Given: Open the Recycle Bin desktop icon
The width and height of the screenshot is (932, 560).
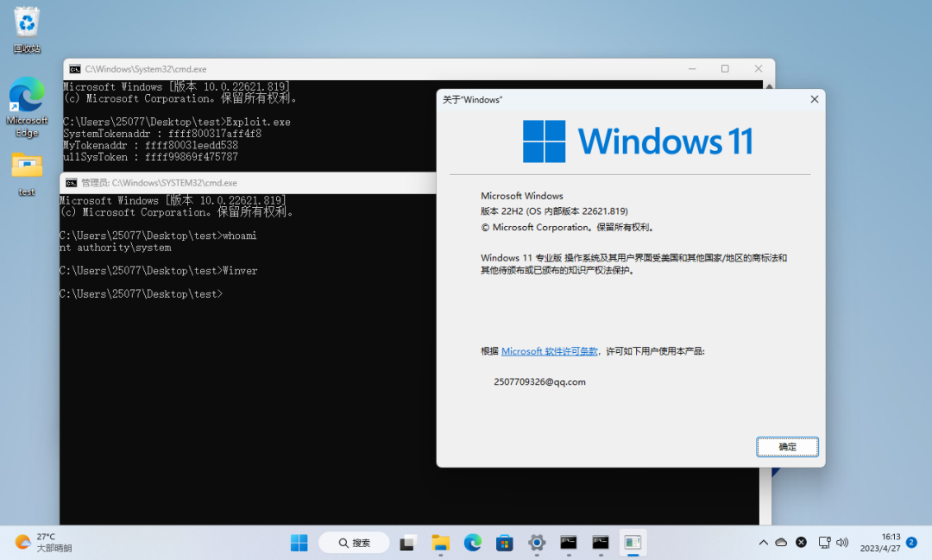Looking at the screenshot, I should click(27, 29).
